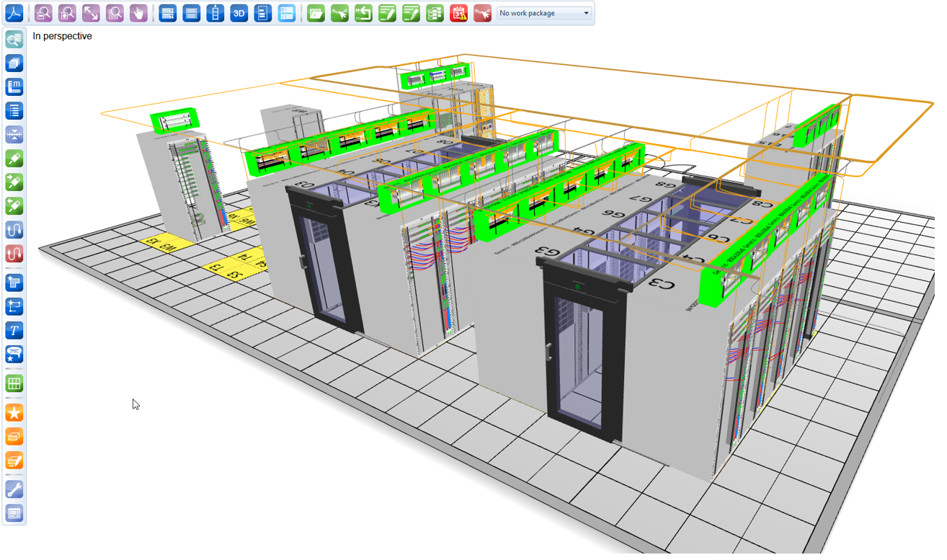The height and width of the screenshot is (560, 947).
Task: Open the No work package dropdown
Action: 544,13
